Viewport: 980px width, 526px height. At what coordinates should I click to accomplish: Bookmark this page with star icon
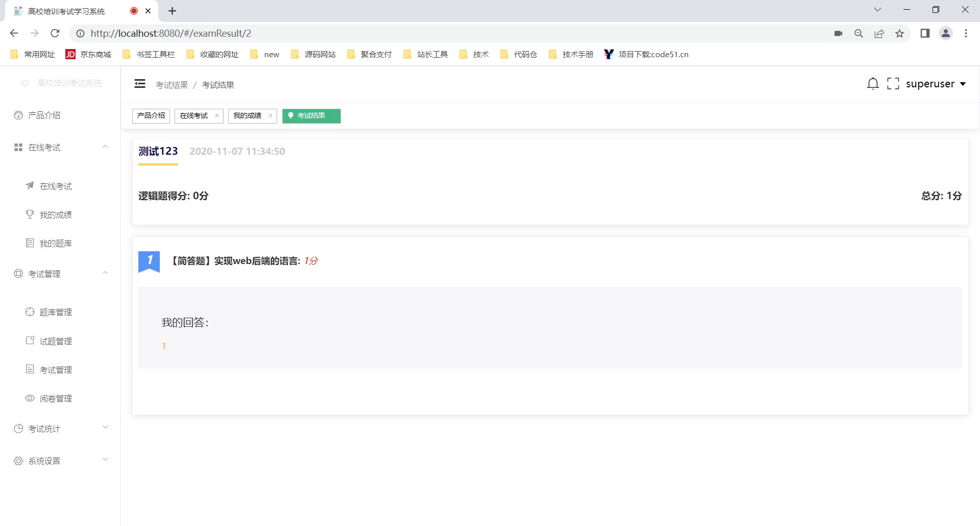click(899, 34)
